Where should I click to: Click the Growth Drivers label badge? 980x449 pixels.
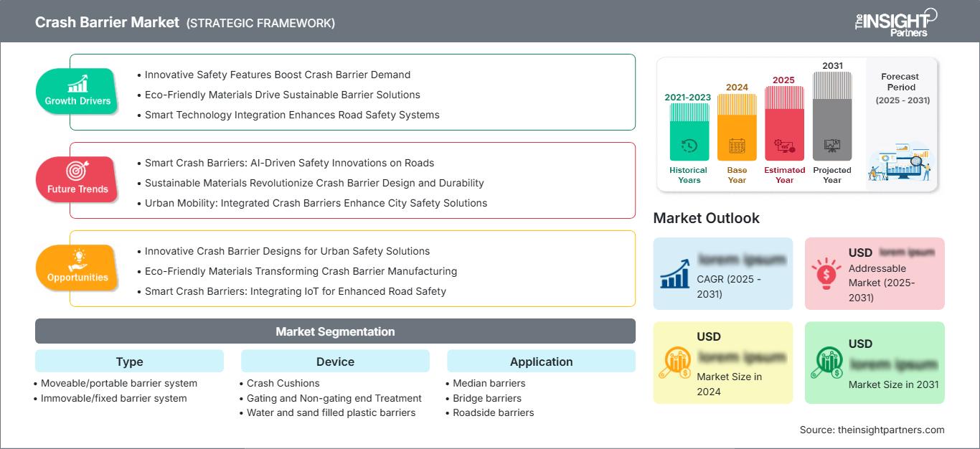[77, 92]
